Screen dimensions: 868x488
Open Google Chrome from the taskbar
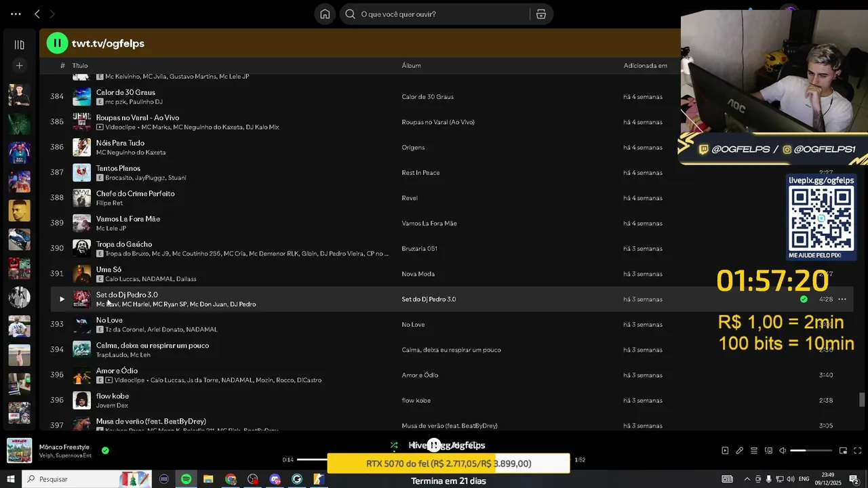(x=231, y=479)
